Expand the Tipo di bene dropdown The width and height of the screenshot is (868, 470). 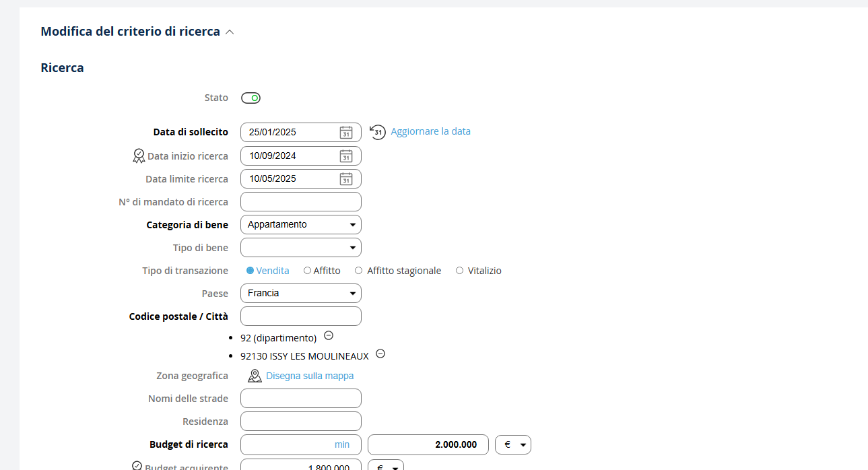tap(300, 247)
